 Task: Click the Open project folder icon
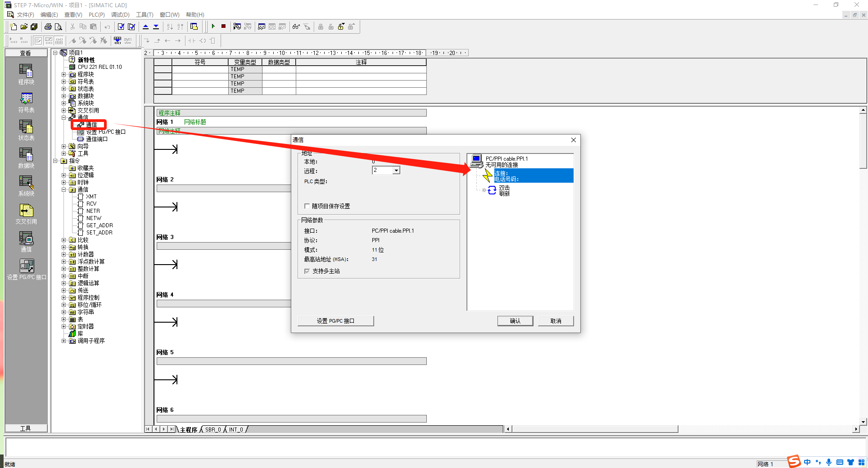(24, 27)
